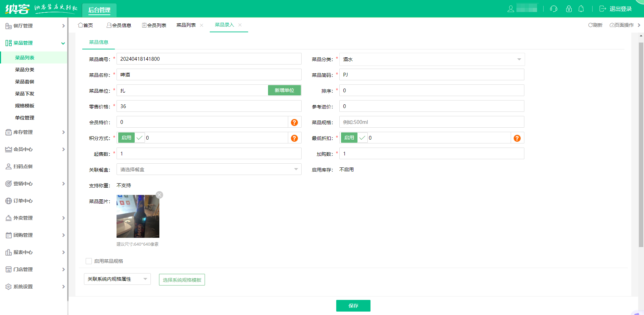Click the 新增单位 button
644x315 pixels.
(x=284, y=90)
